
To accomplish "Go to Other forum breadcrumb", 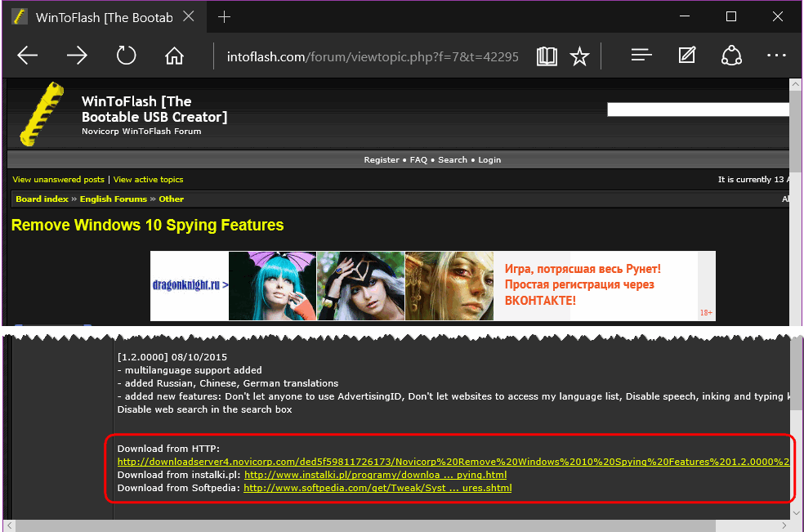I will [172, 199].
